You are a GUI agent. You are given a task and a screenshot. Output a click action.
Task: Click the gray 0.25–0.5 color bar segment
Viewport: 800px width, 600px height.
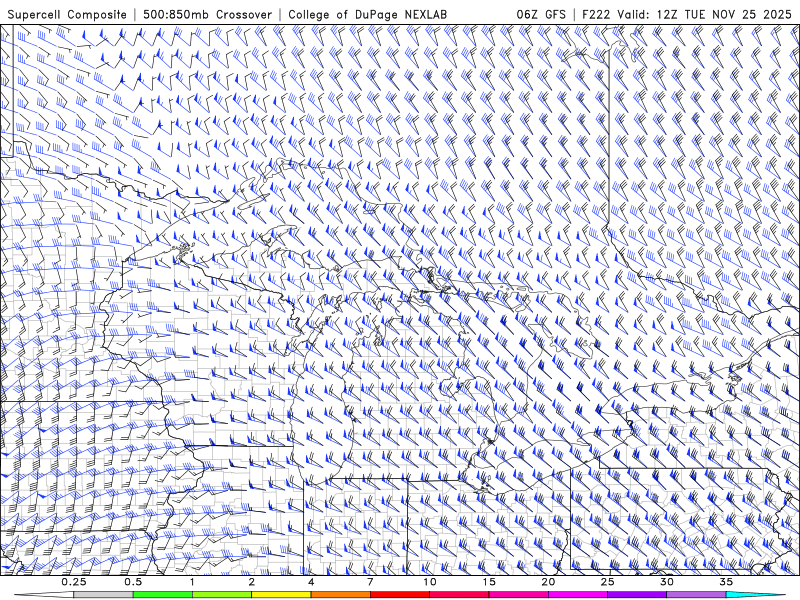coord(103,595)
